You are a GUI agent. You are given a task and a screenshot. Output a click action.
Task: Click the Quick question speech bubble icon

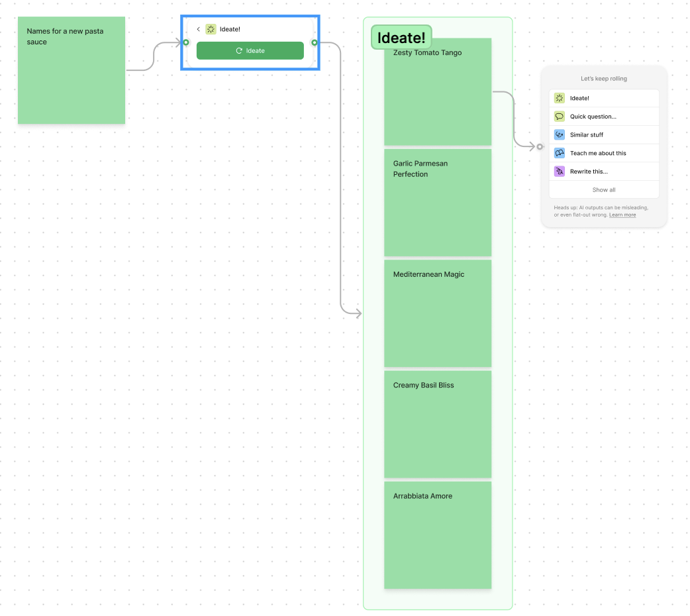tap(560, 117)
